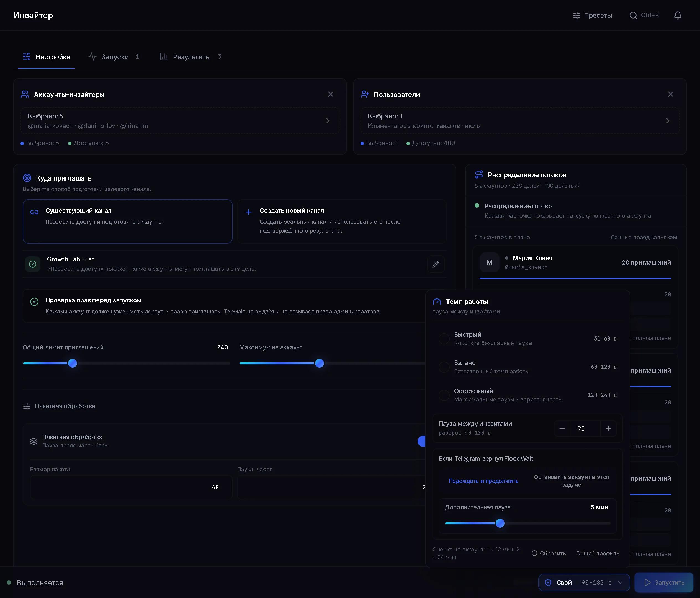
Task: Adjust the Общий лимит приглашений slider
Action: pos(72,363)
